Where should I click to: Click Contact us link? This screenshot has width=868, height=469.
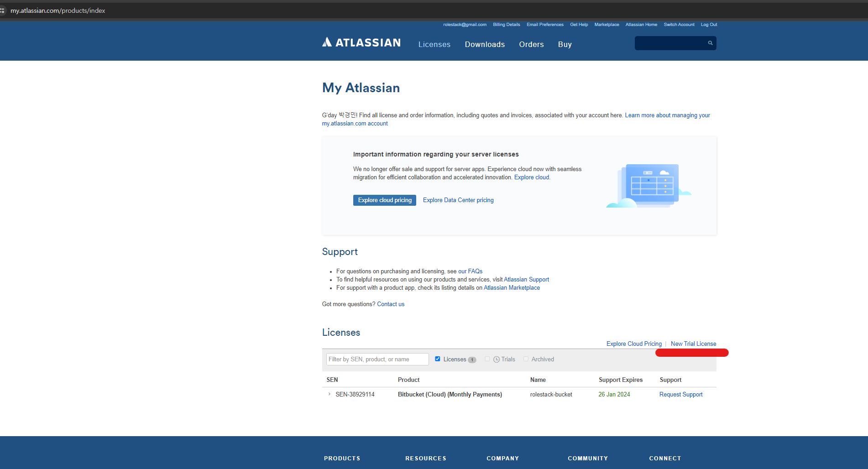pyautogui.click(x=391, y=304)
